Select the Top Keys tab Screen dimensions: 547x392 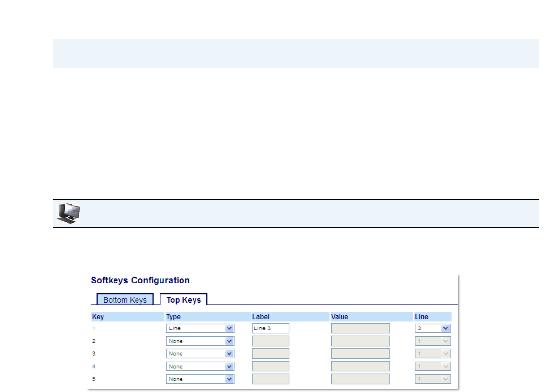[x=183, y=300]
